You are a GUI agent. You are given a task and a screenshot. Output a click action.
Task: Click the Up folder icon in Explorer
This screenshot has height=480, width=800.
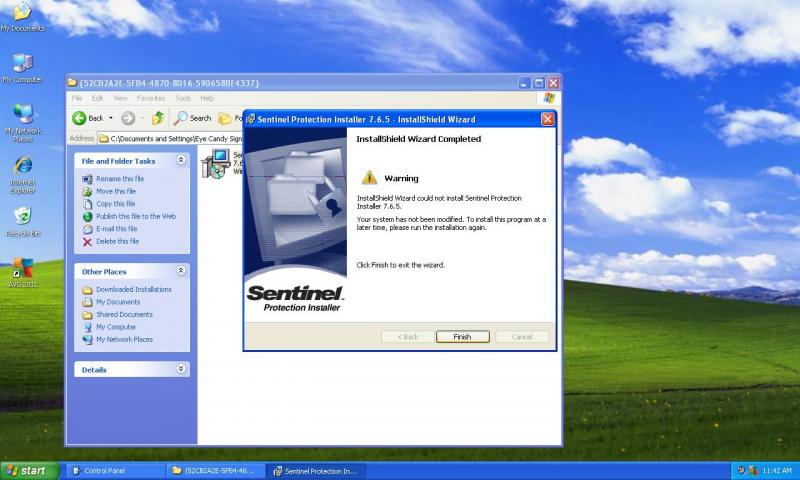pyautogui.click(x=158, y=118)
